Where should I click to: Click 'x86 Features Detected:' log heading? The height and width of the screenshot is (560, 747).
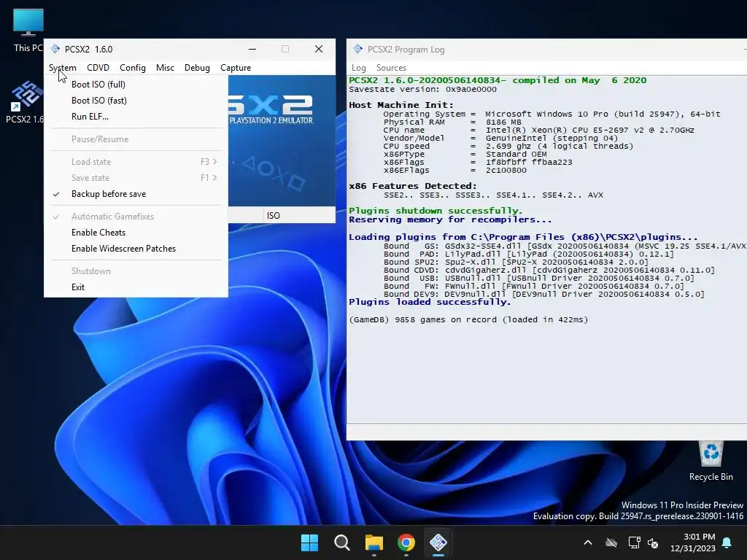[413, 186]
